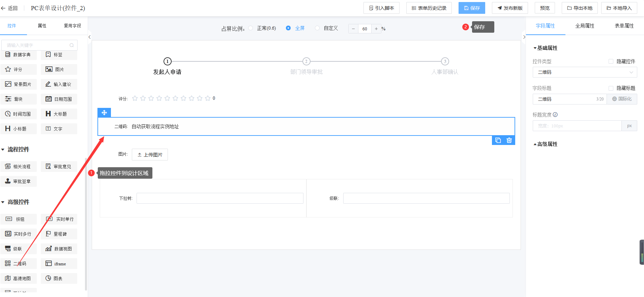Viewport: 644px width, 297px height.
Task: Select the 输入建议 control
Action: pos(59,84)
